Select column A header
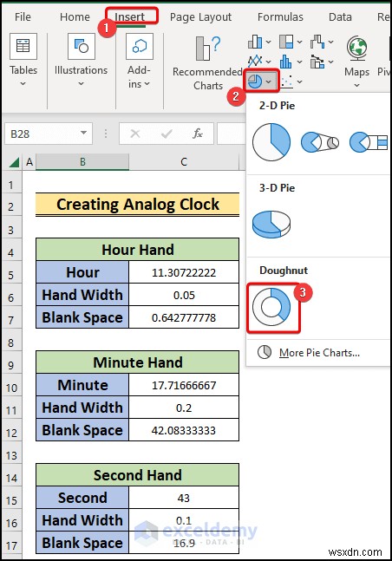The image size is (392, 561). (x=29, y=162)
